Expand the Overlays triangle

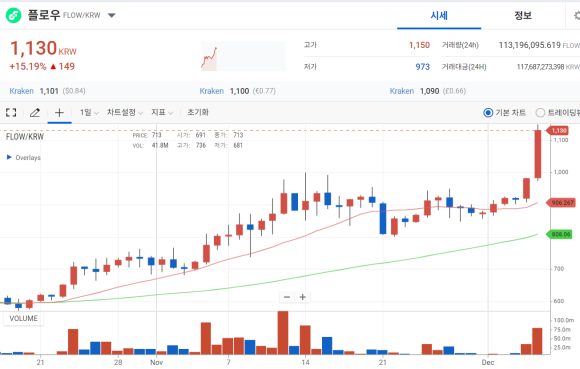coord(9,157)
